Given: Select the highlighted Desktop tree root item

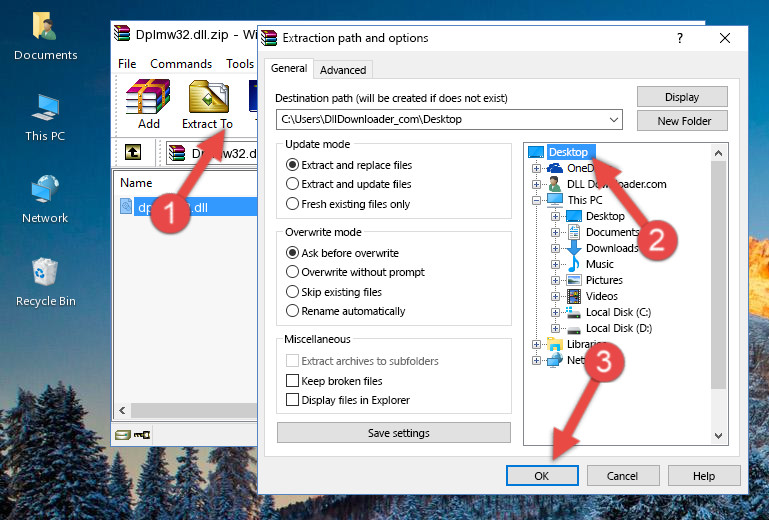Looking at the screenshot, I should coord(568,152).
